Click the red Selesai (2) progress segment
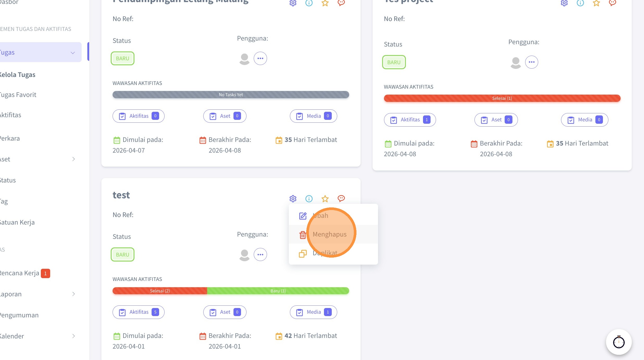The height and width of the screenshot is (360, 644). 160,291
